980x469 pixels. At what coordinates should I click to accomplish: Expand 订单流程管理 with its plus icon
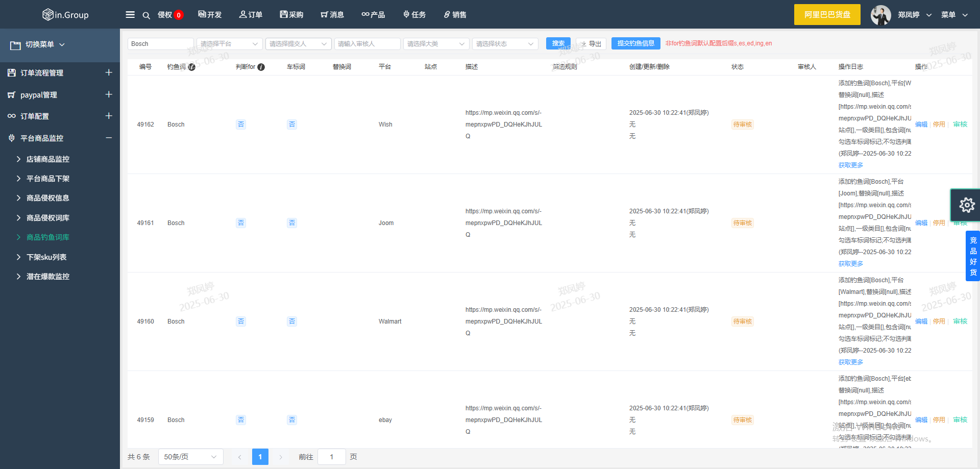(109, 72)
